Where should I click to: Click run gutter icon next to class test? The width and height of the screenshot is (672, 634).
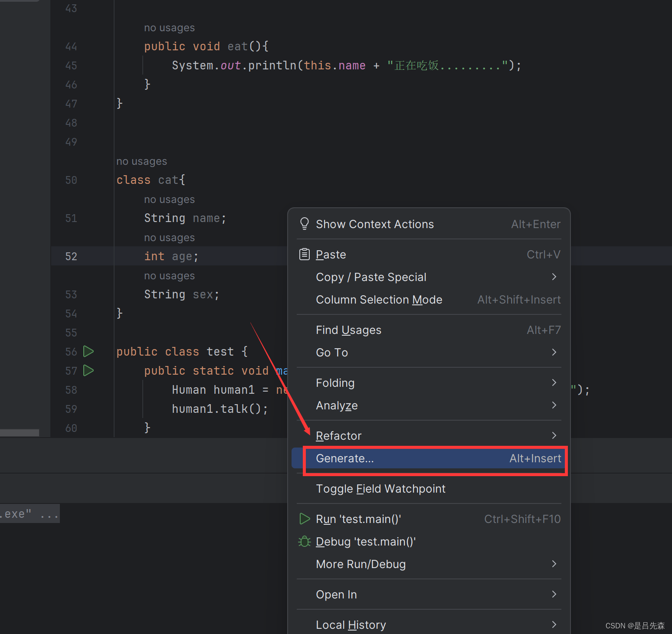tap(89, 351)
